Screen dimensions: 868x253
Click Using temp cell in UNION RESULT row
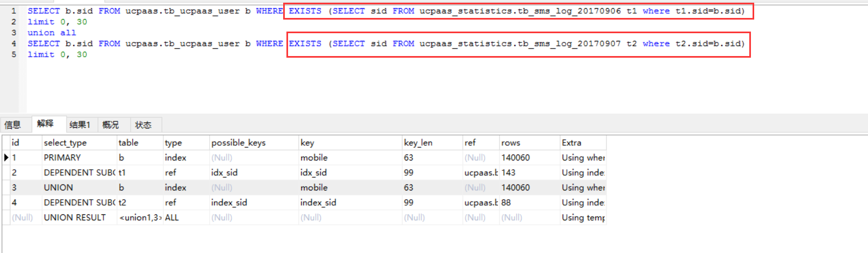click(583, 218)
